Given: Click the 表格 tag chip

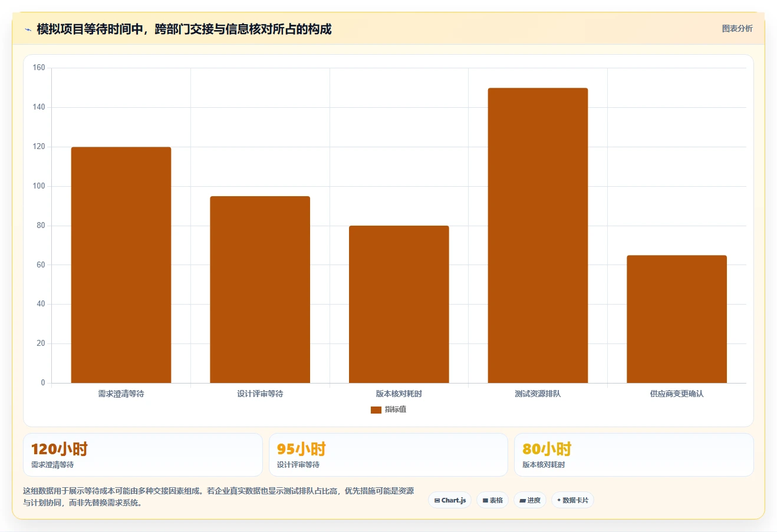Looking at the screenshot, I should coord(492,500).
